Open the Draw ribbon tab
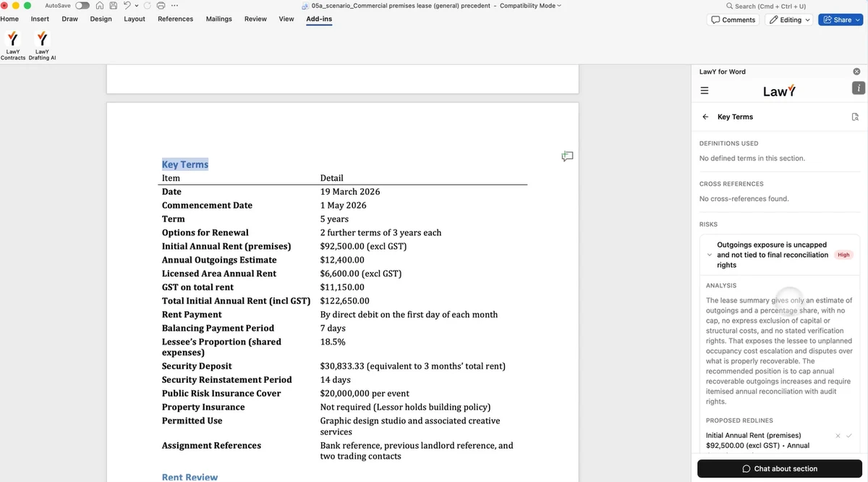The width and height of the screenshot is (868, 482). pyautogui.click(x=69, y=19)
